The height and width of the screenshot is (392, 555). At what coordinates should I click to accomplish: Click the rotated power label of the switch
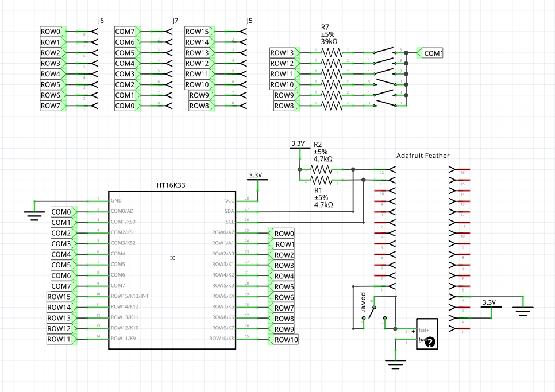point(363,301)
